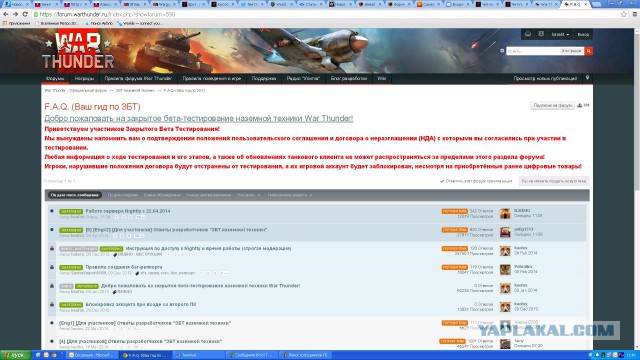
Task: Open the username dropdown in header
Action: 560,34
